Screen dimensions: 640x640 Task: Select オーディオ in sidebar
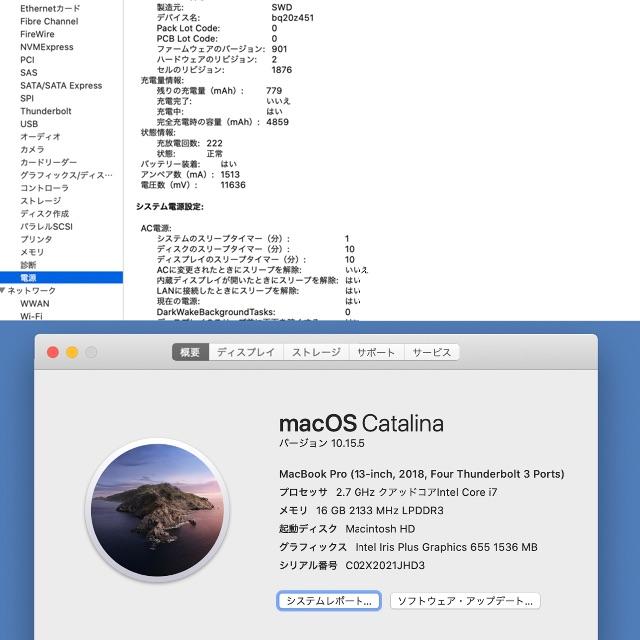tap(40, 137)
